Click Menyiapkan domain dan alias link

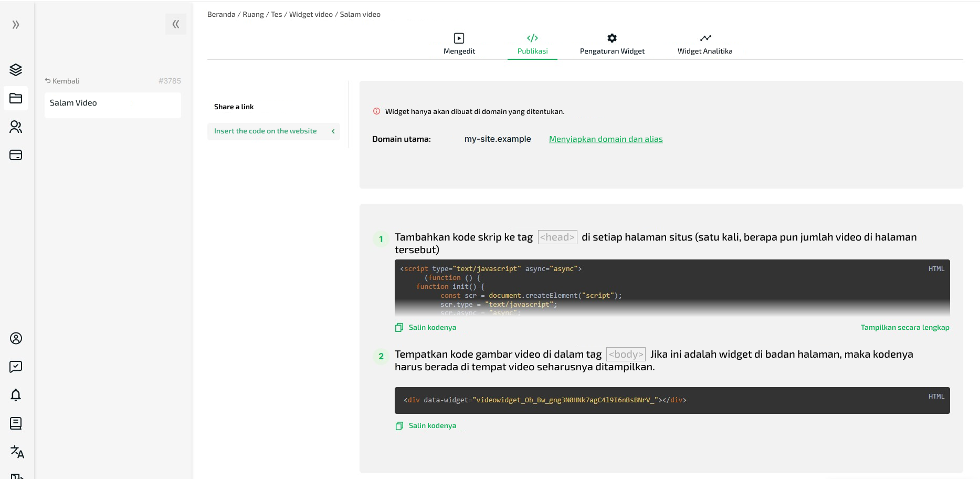click(x=605, y=139)
